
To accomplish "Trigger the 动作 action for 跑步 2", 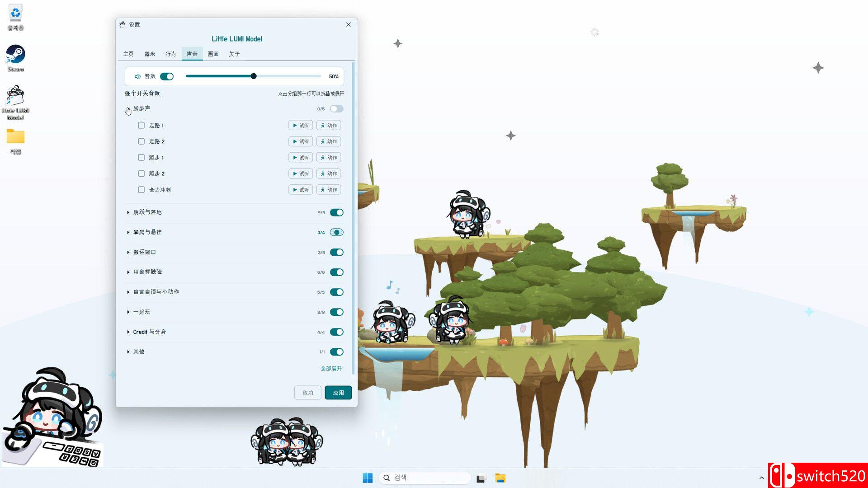I will click(x=329, y=174).
